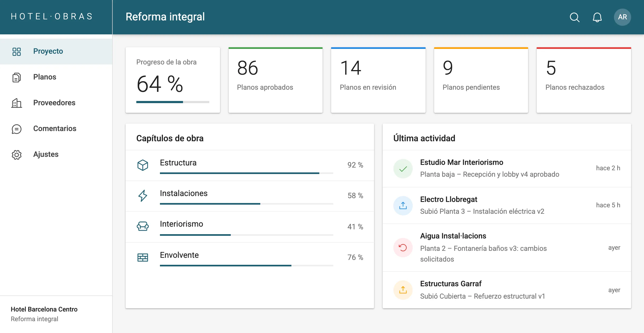Viewport: 644px width, 333px height.
Task: Click Electro Llobregat blue upload icon
Action: (x=403, y=206)
